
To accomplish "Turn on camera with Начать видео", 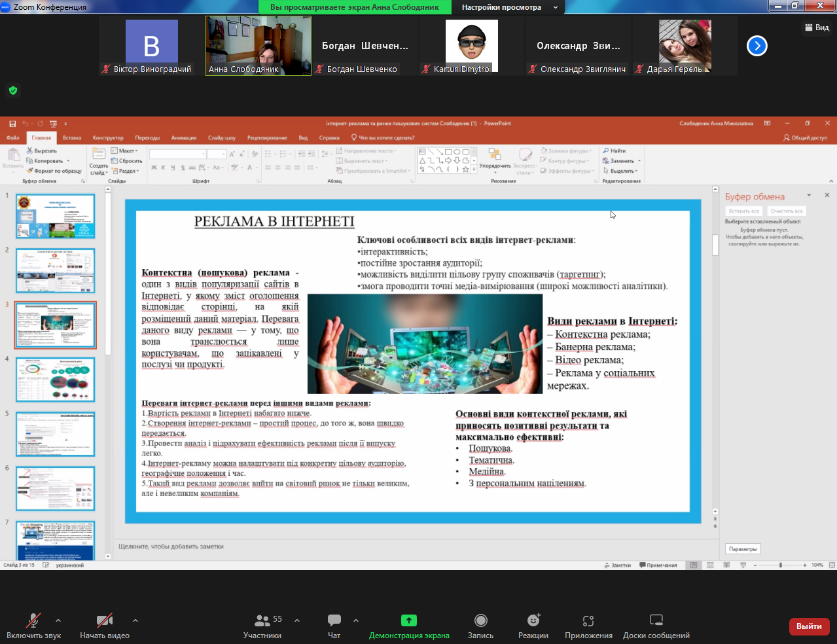I will coord(105,626).
